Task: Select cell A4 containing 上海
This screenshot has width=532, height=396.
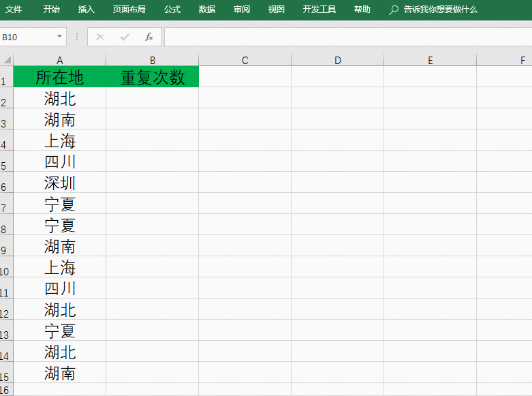Action: (x=60, y=140)
